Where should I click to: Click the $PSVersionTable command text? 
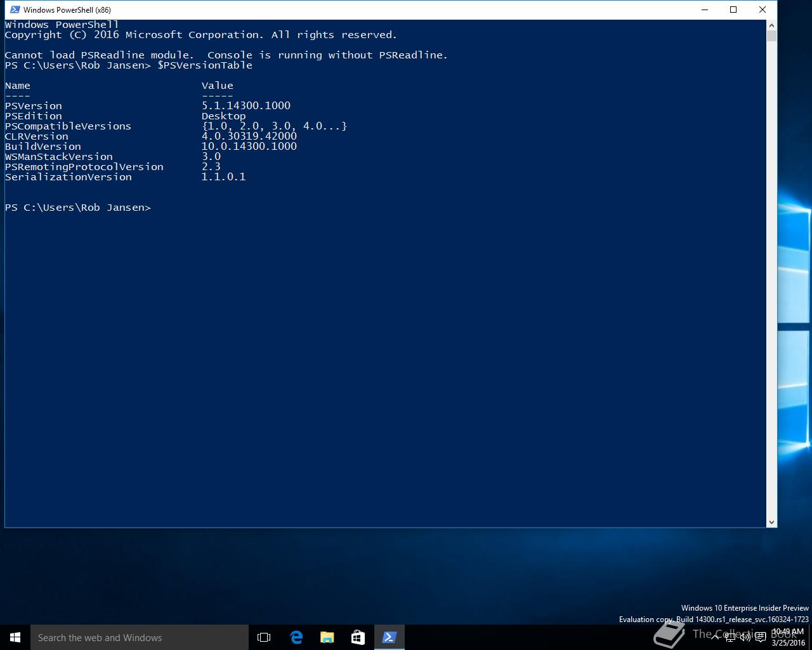point(205,65)
